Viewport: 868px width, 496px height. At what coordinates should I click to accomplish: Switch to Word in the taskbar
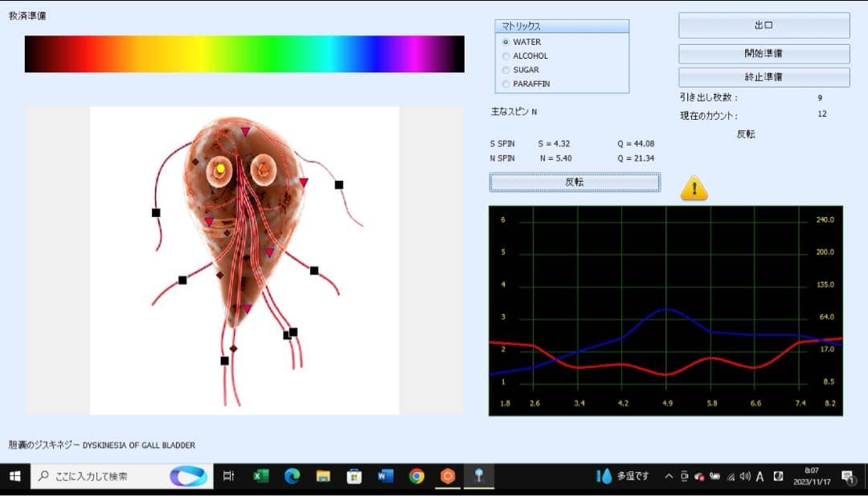tap(385, 476)
